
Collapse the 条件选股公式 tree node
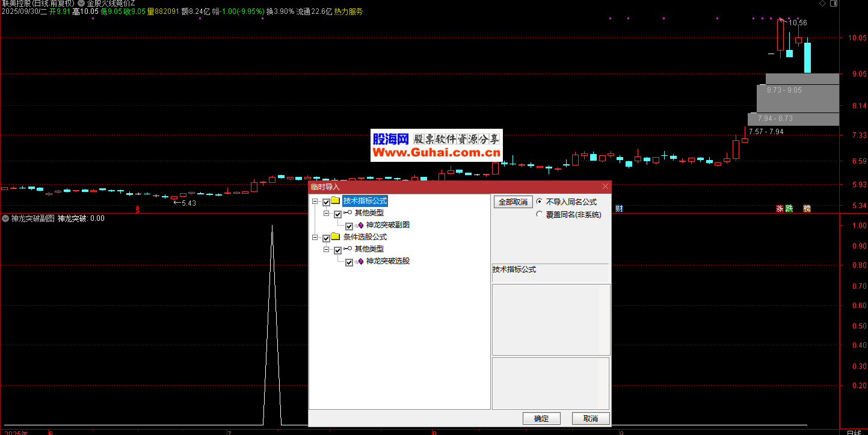315,238
